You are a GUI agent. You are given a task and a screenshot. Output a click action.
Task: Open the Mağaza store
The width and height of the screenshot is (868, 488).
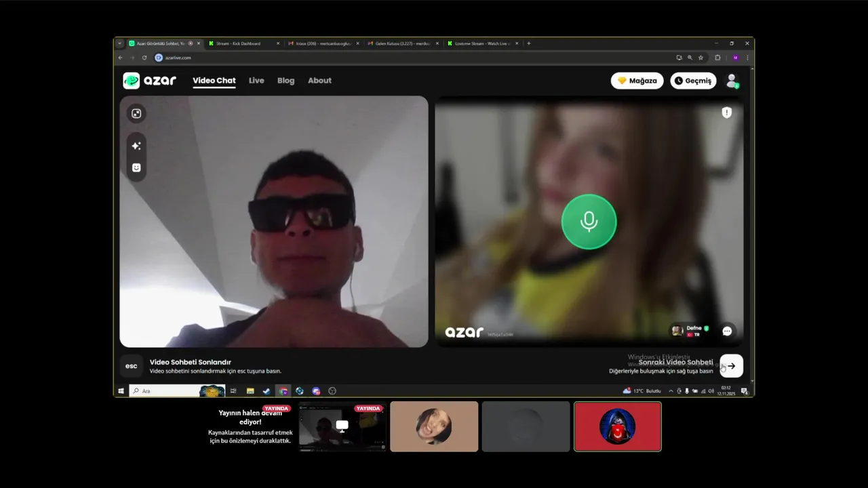(637, 81)
